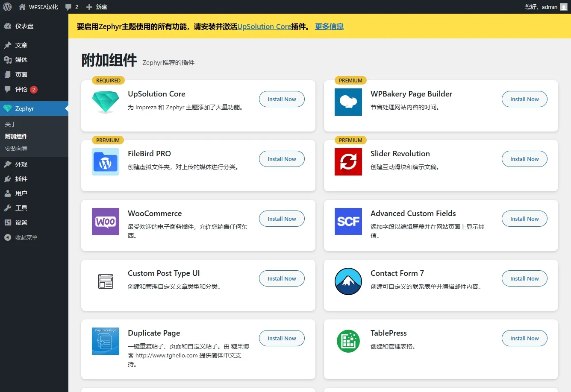Image resolution: width=571 pixels, height=392 pixels.
Task: Click the WPBakery Page Builder logo
Action: [x=348, y=102]
